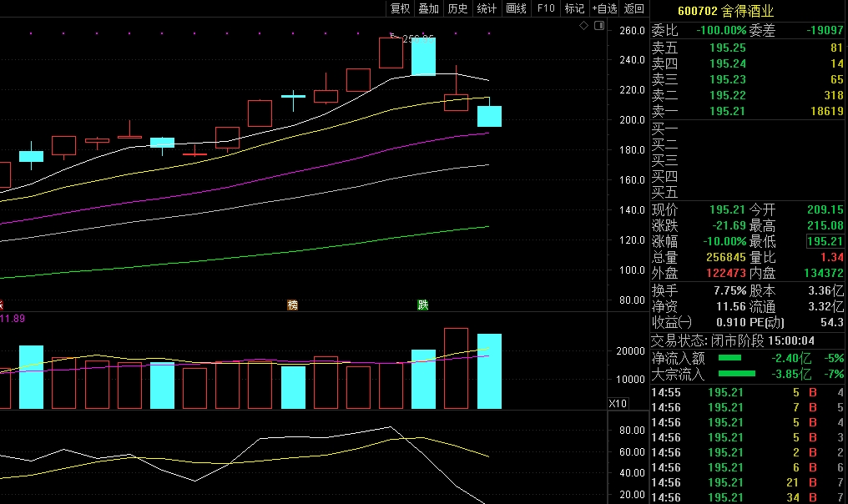Click the 涨跌 change value -21.69
The height and width of the screenshot is (504, 848).
click(x=729, y=225)
